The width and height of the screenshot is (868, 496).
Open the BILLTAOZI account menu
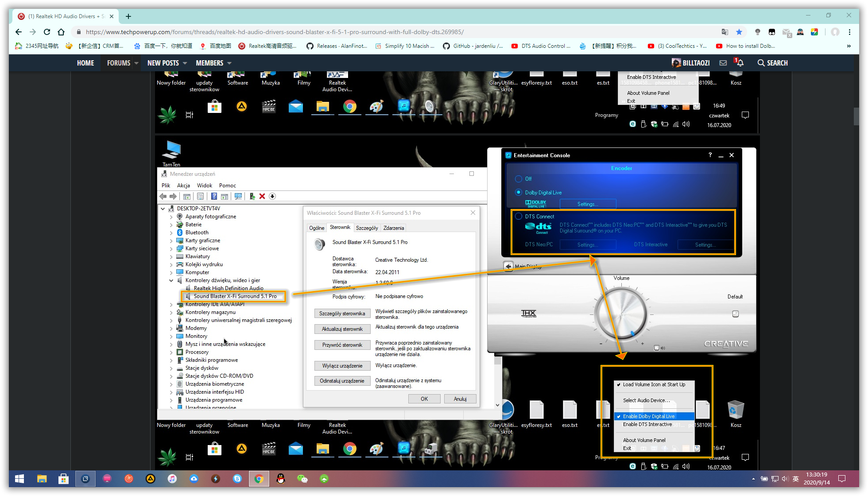click(691, 63)
